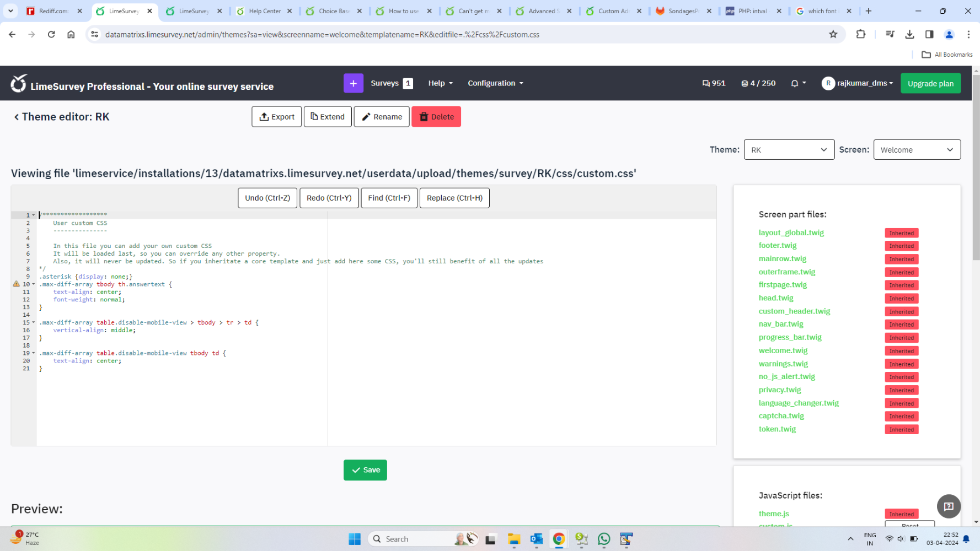
Task: Bookmark this page with star icon
Action: tap(833, 34)
